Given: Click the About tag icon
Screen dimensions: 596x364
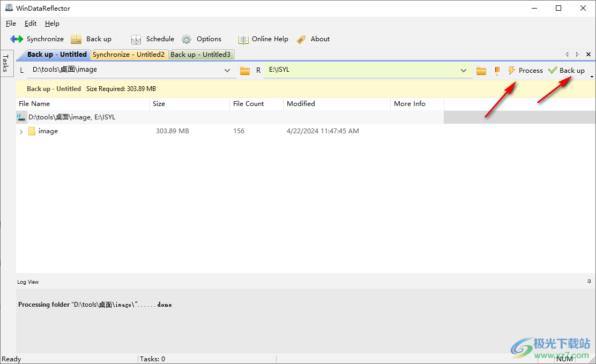Looking at the screenshot, I should point(302,39).
